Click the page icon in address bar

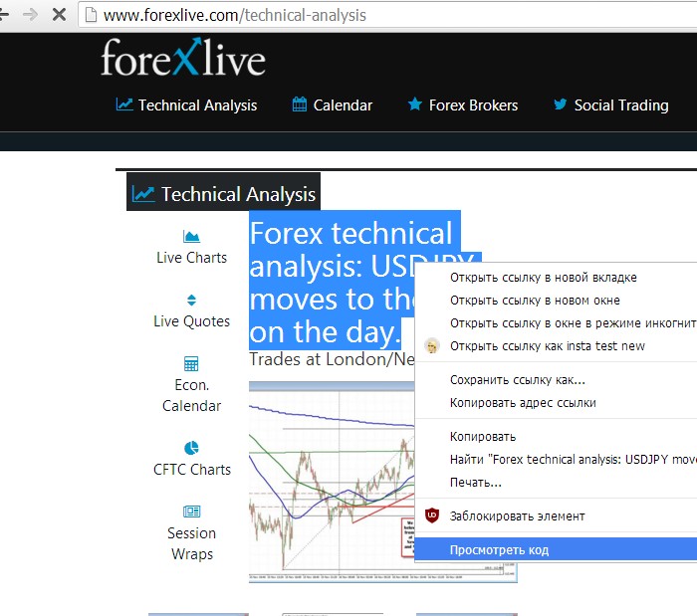[x=91, y=15]
